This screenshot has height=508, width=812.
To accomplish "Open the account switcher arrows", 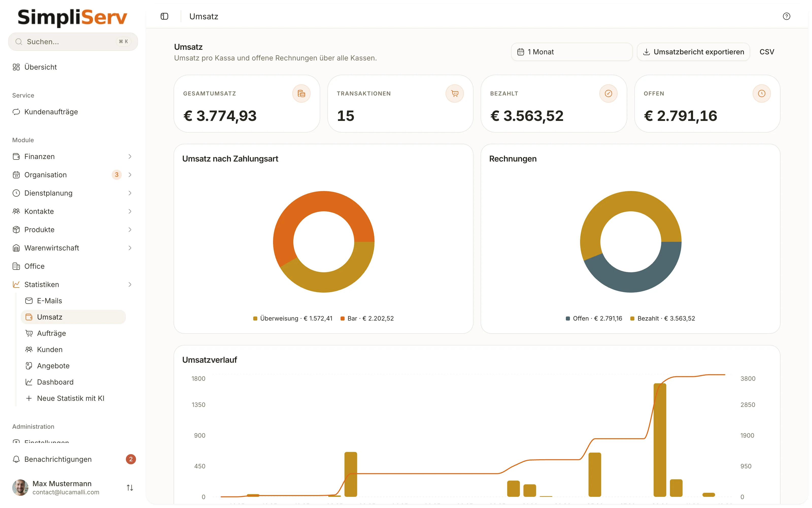I will click(130, 487).
